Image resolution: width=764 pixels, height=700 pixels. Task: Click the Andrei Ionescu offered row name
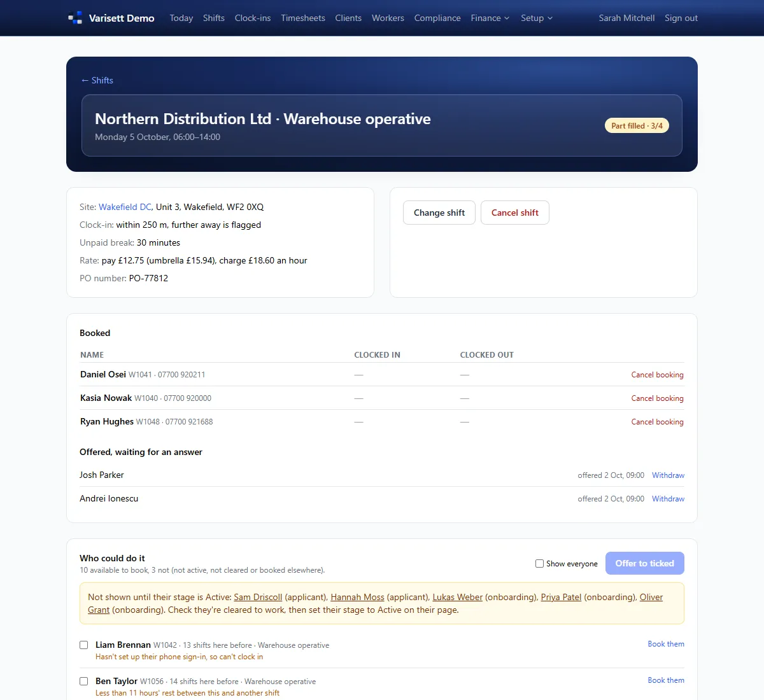[x=109, y=498]
